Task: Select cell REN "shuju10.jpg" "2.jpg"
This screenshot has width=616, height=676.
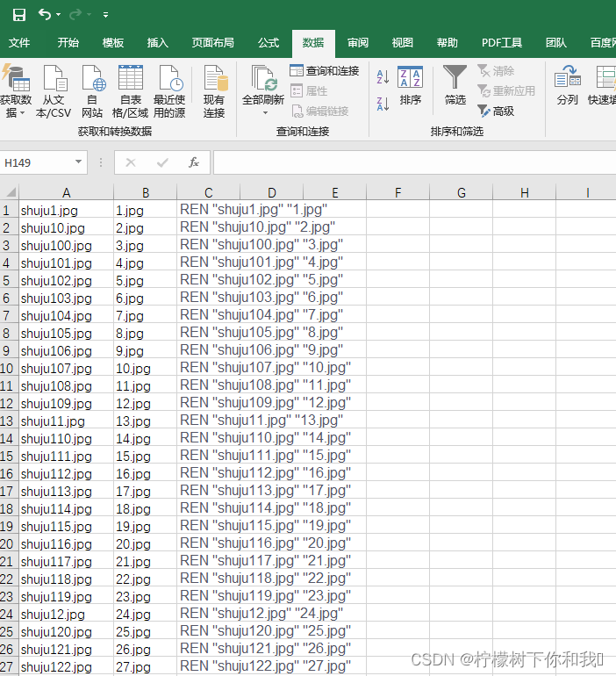Action: 258,227
